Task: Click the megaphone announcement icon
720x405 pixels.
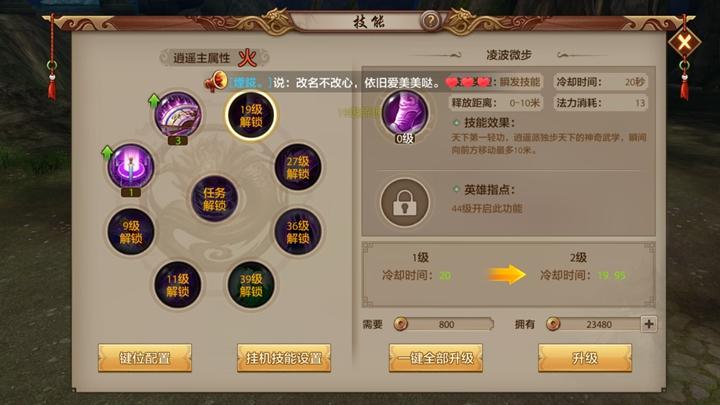Action: pos(216,82)
